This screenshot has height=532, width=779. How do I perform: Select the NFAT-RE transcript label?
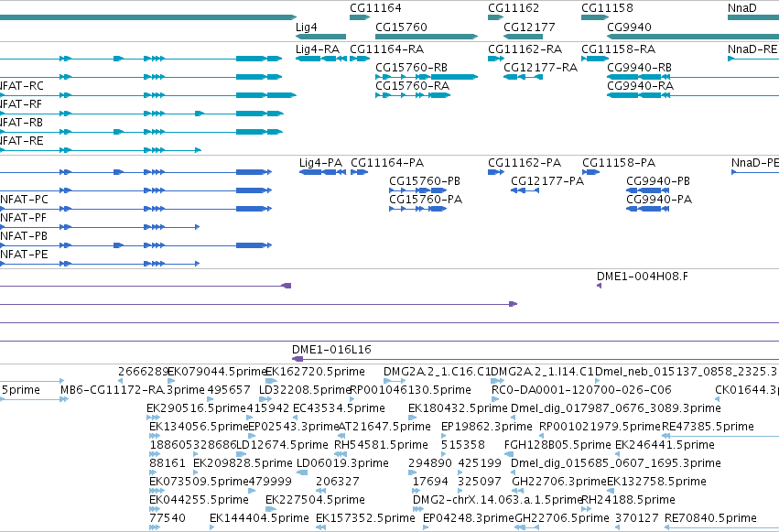click(21, 141)
